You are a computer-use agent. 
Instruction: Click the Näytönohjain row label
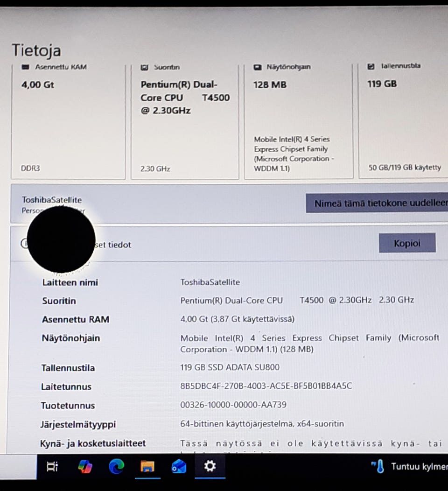click(71, 338)
